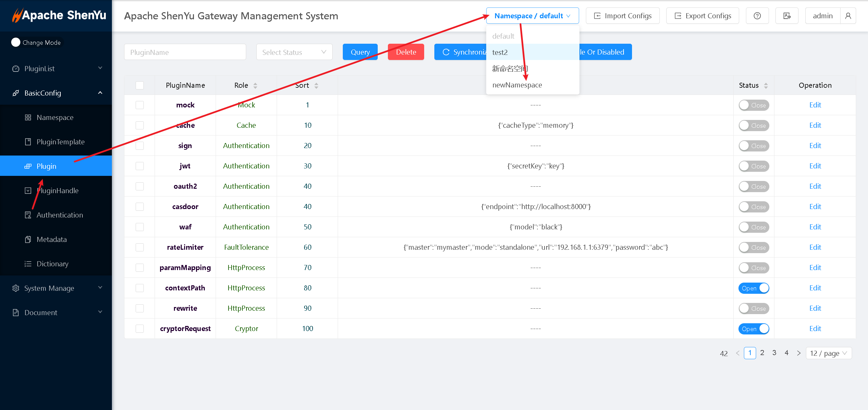Click the PluginName search field

click(185, 52)
